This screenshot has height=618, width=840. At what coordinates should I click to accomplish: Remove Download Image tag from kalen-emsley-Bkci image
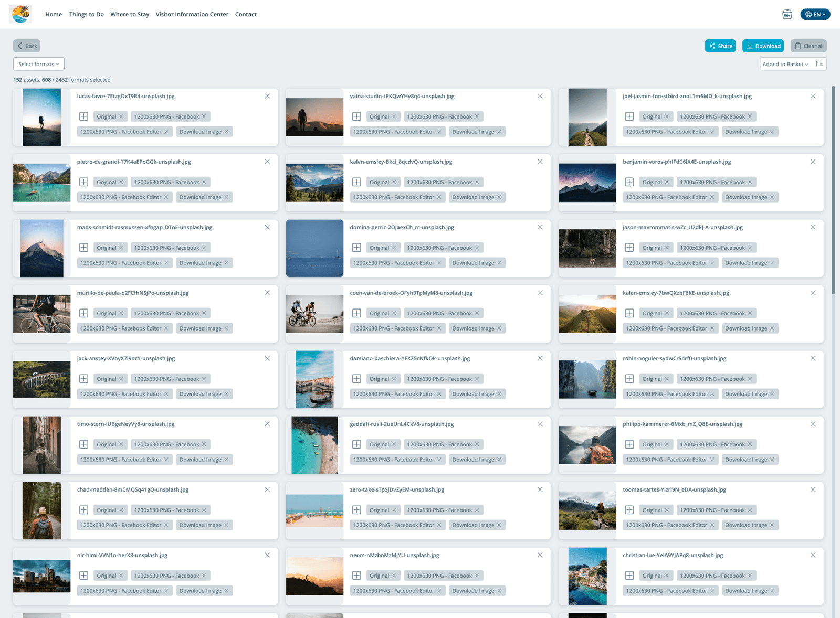pyautogui.click(x=499, y=197)
